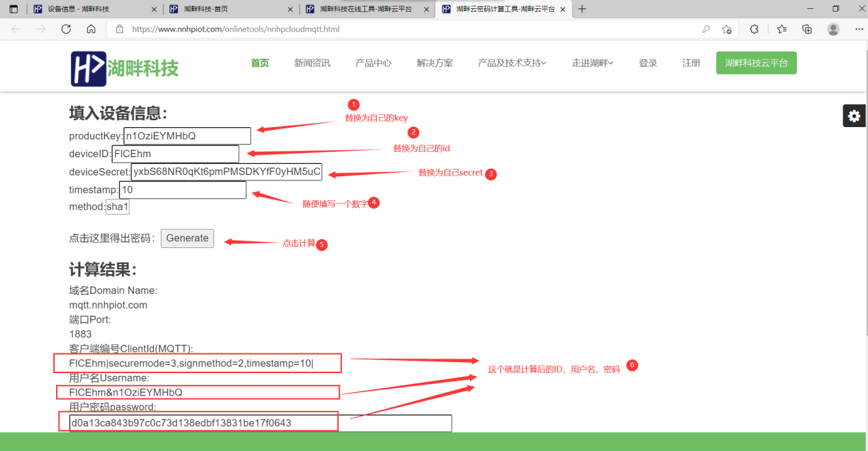
Task: Add this page to favorites star icon
Action: pos(726,29)
